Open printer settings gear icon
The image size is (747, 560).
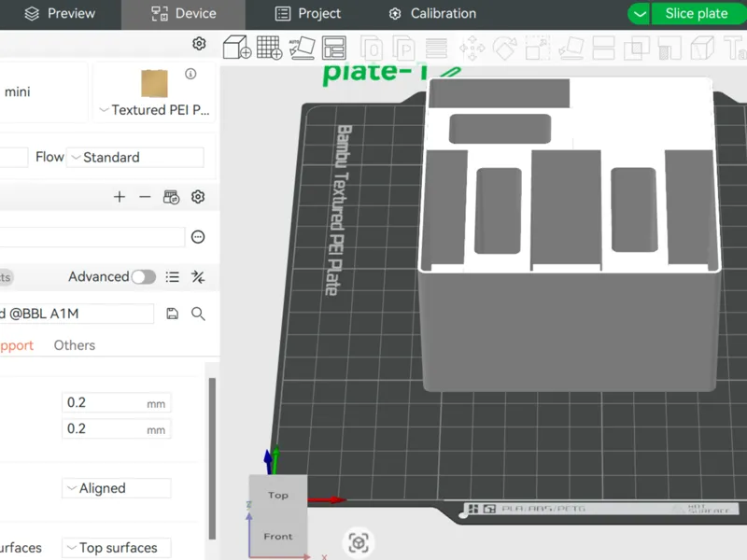pyautogui.click(x=199, y=44)
